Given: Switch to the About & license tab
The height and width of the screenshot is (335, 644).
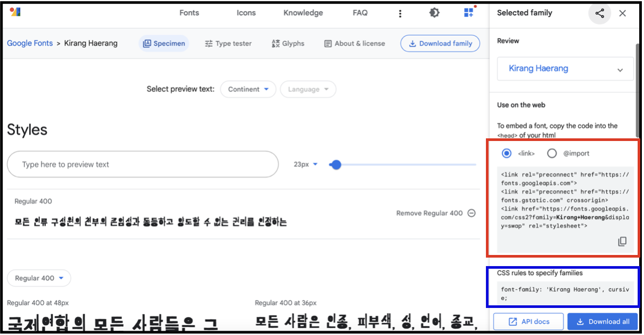Looking at the screenshot, I should [354, 43].
